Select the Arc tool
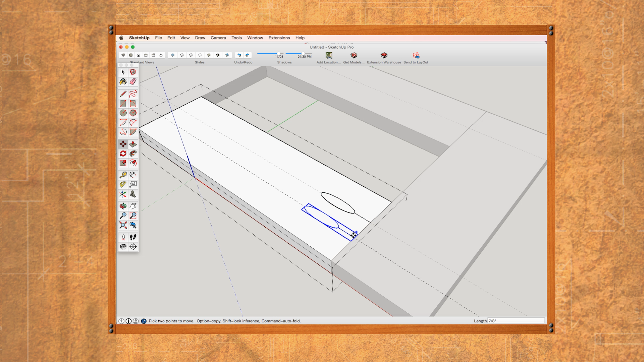 coord(123,122)
